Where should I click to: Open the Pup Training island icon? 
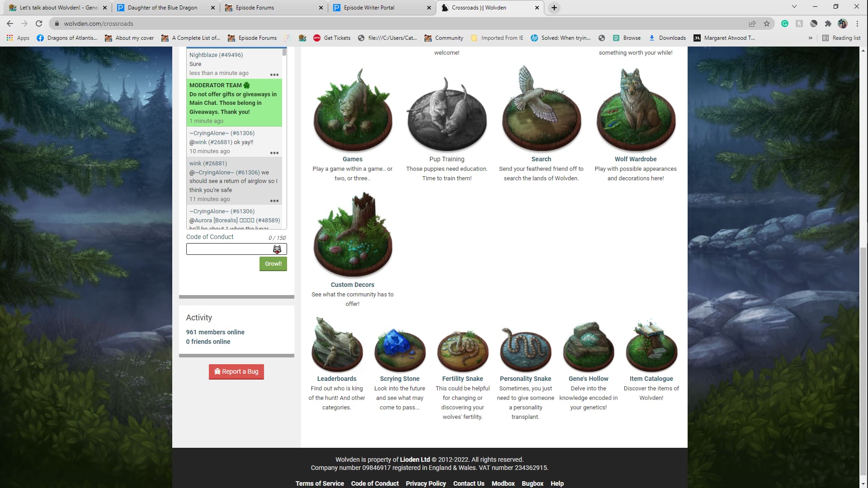pyautogui.click(x=447, y=114)
